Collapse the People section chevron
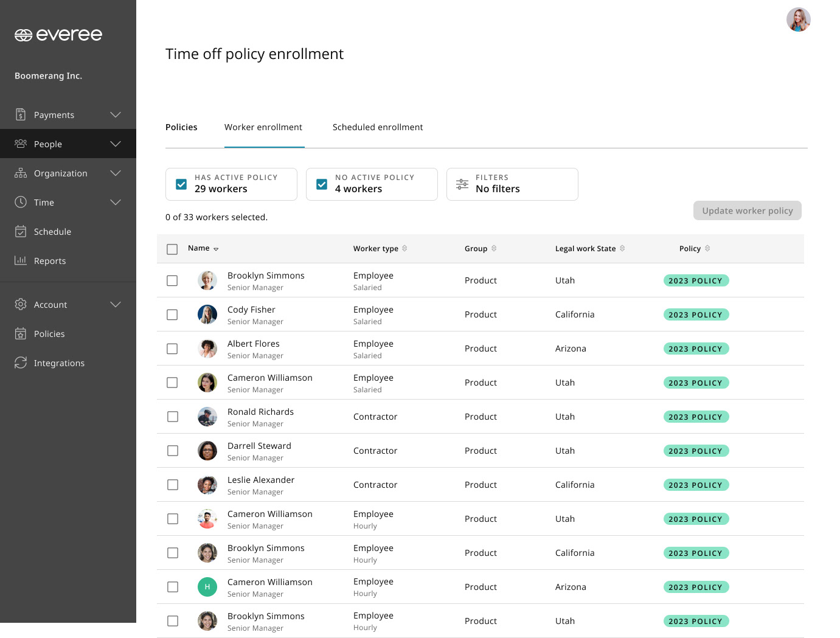The image size is (840, 638). 116,144
